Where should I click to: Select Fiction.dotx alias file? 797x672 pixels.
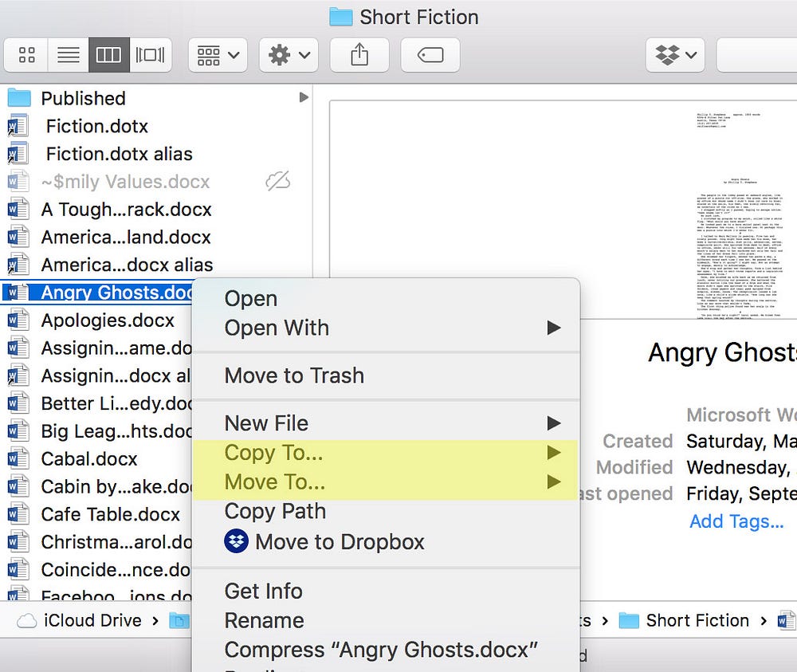tap(155, 154)
